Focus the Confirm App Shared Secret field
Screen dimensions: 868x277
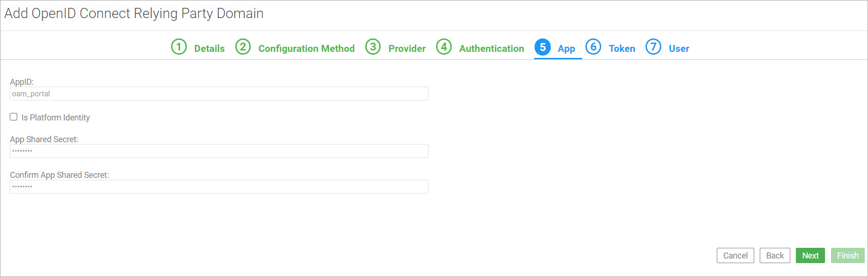click(x=219, y=187)
